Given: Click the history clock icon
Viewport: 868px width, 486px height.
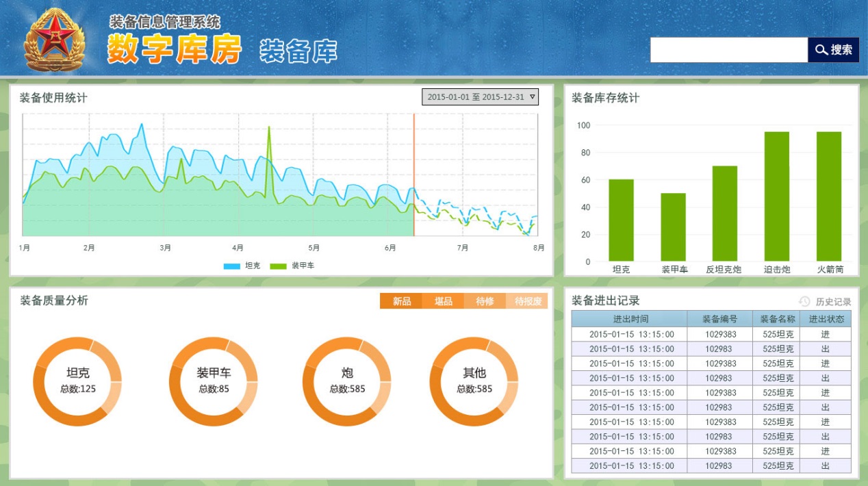Looking at the screenshot, I should (x=804, y=301).
